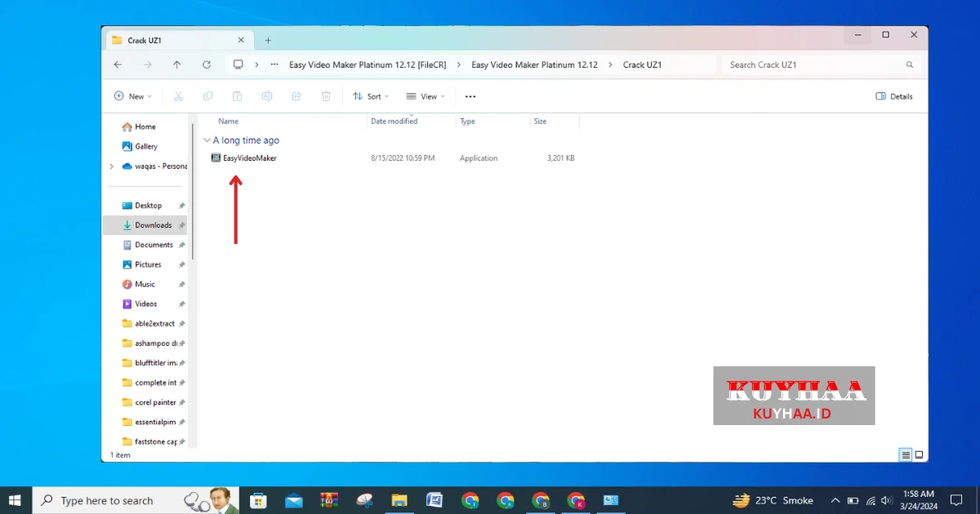Select the EasyVideoMaker application icon
Screen dimensions: 980x514
tap(216, 158)
